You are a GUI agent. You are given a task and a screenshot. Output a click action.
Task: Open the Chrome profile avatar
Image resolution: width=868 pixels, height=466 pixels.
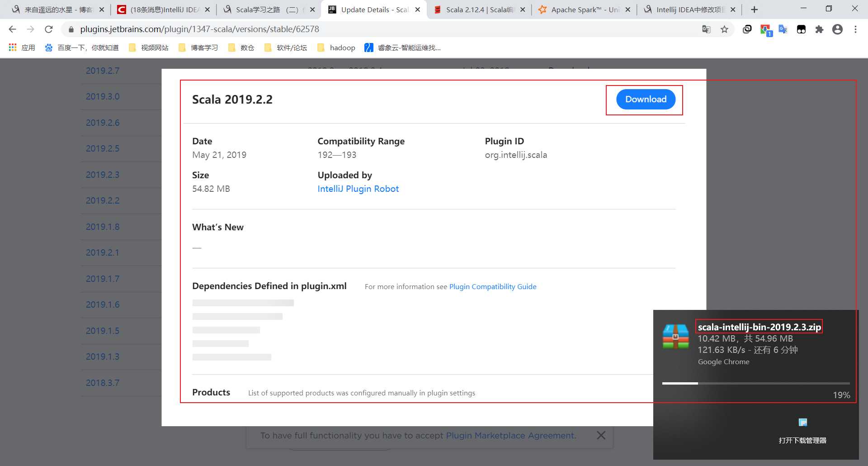[x=837, y=29]
